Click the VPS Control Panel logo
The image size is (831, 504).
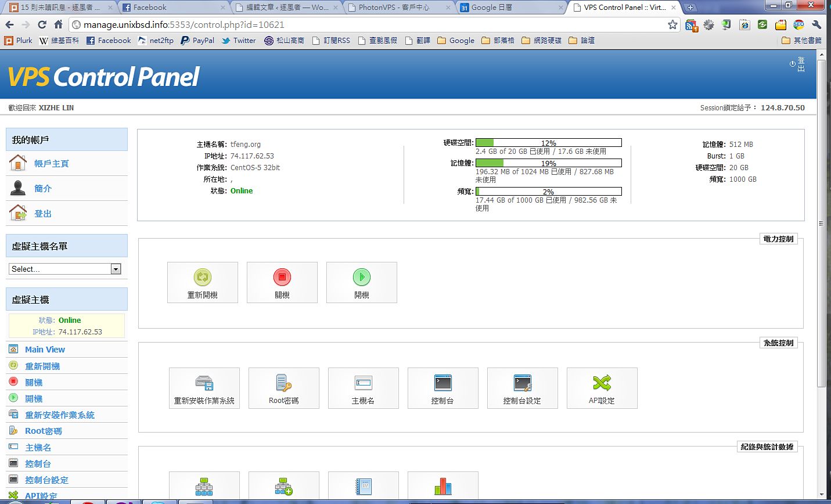coord(103,77)
